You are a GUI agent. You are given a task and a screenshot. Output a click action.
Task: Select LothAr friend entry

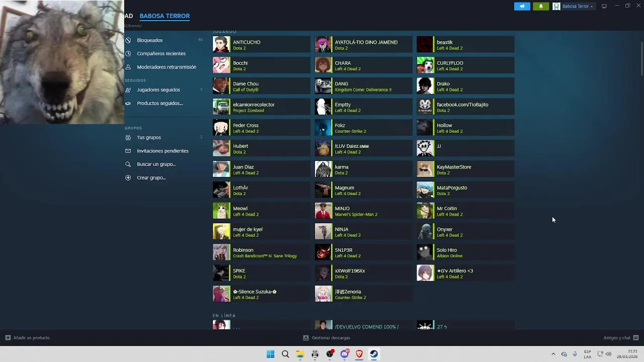point(262,190)
